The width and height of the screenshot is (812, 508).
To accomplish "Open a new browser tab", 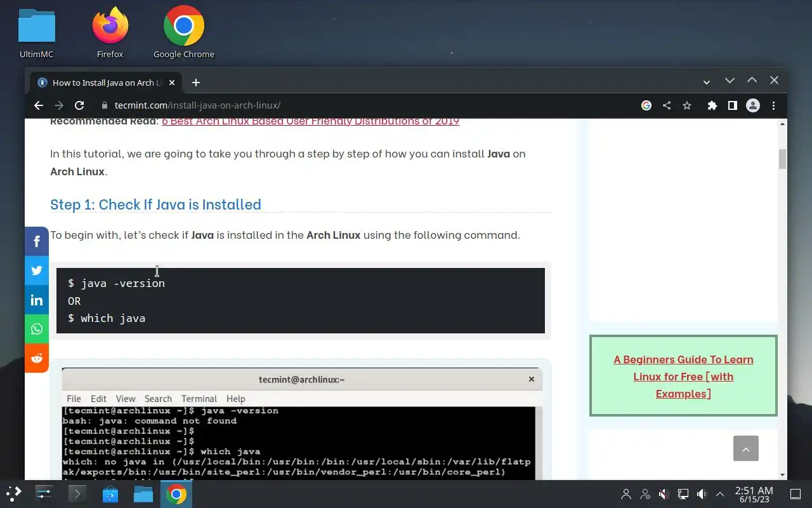I will 196,83.
